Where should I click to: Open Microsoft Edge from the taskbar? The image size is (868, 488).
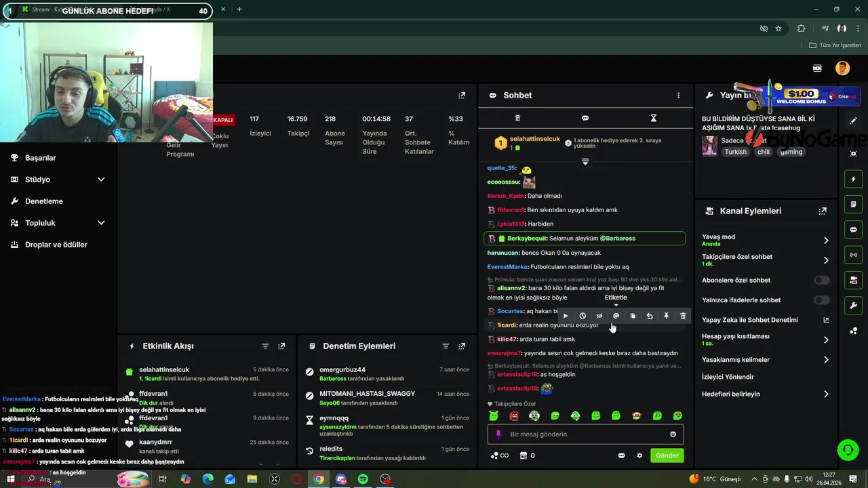point(208,479)
